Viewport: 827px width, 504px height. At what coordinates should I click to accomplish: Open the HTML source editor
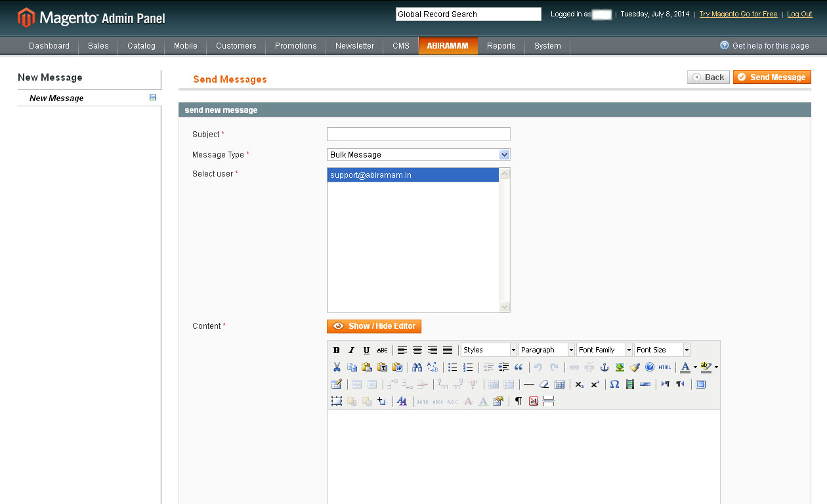coord(665,367)
